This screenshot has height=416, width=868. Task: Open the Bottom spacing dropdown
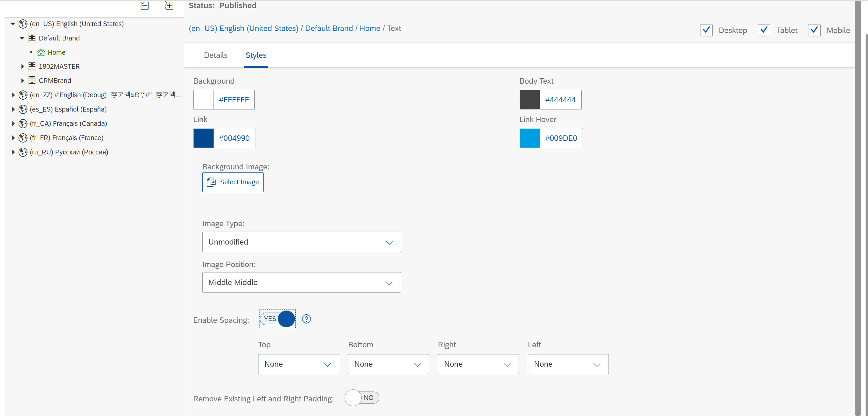388,364
